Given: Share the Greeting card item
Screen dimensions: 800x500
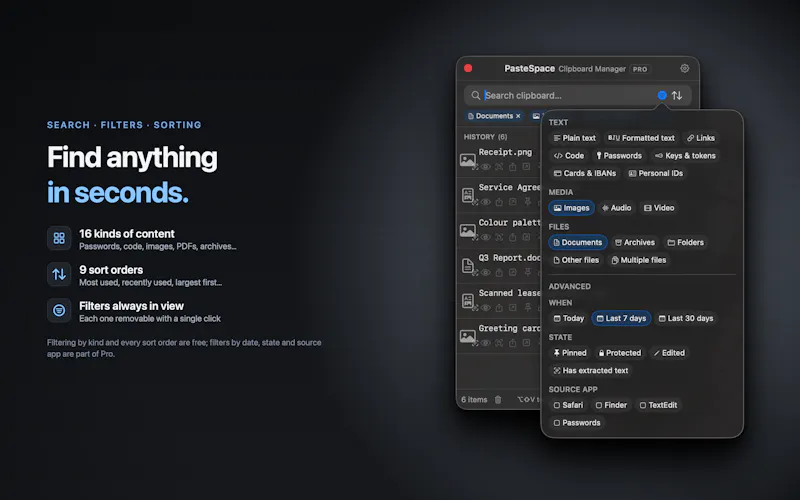Looking at the screenshot, I should [x=512, y=343].
